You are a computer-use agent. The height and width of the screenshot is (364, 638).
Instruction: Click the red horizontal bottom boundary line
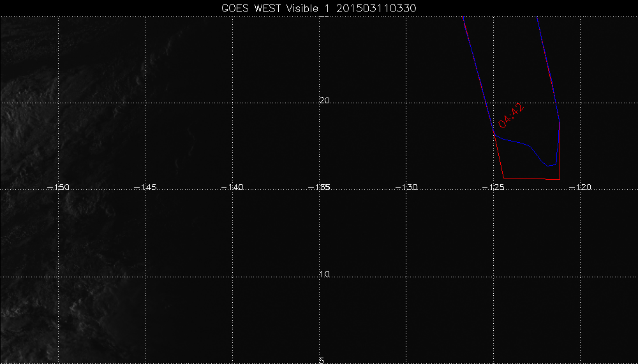tap(532, 178)
